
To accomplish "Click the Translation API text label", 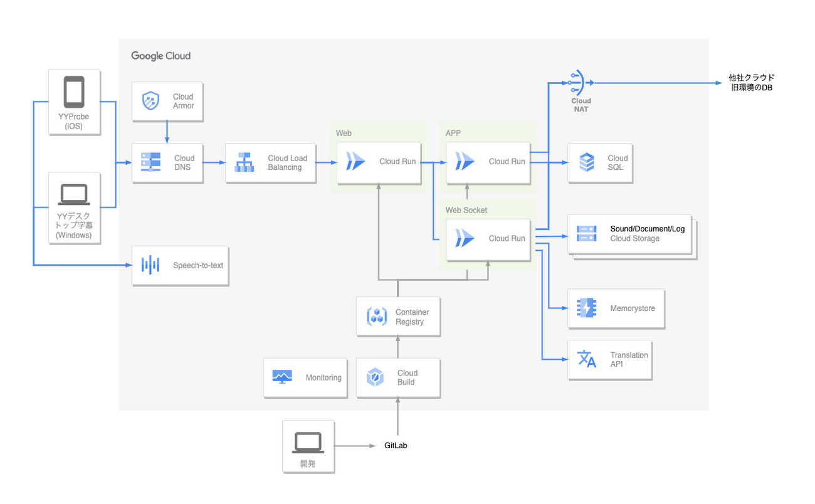I will point(629,359).
